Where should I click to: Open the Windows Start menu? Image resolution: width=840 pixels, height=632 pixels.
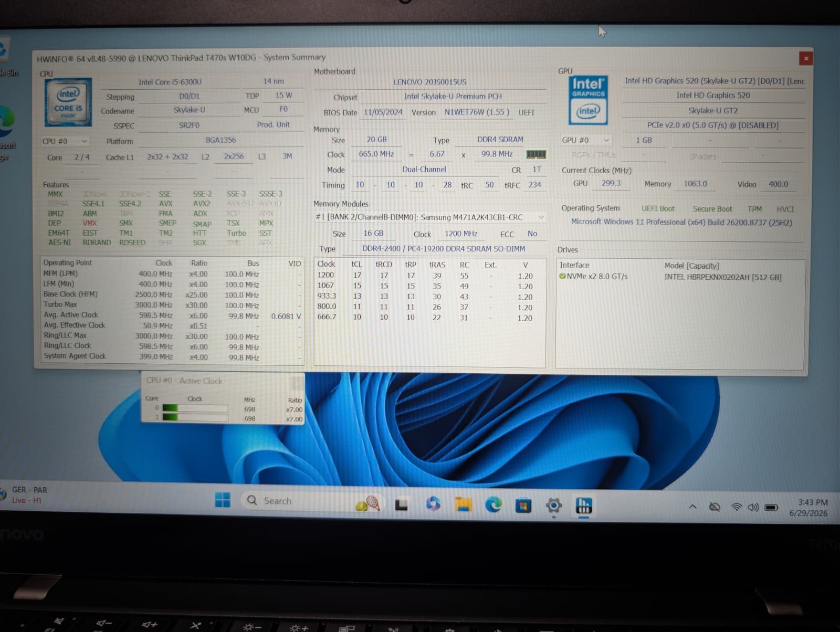coord(223,500)
